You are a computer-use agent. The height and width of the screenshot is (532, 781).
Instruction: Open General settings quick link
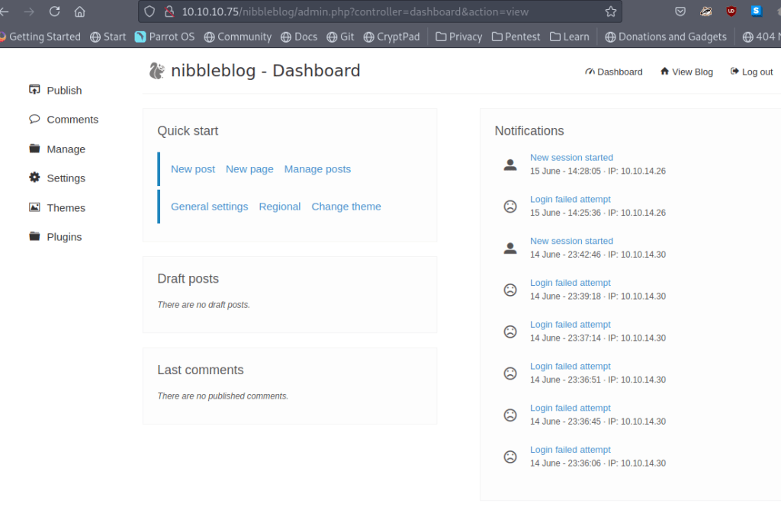[x=209, y=207]
